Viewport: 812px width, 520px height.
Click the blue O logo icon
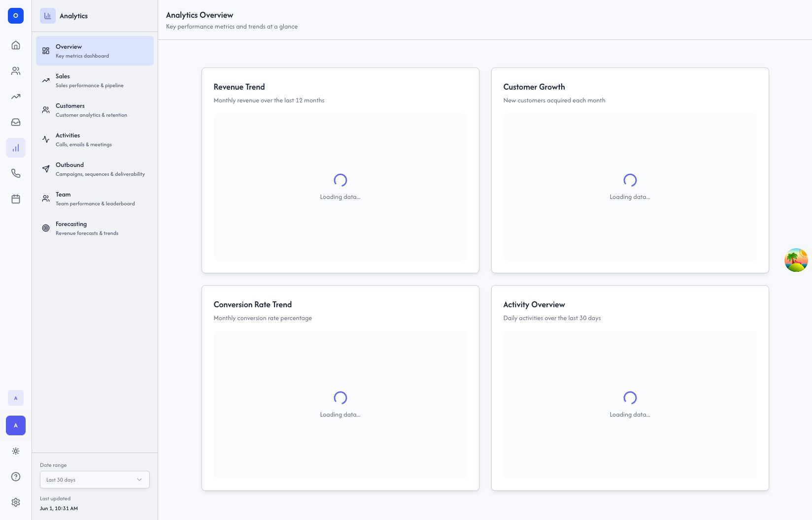pyautogui.click(x=16, y=16)
